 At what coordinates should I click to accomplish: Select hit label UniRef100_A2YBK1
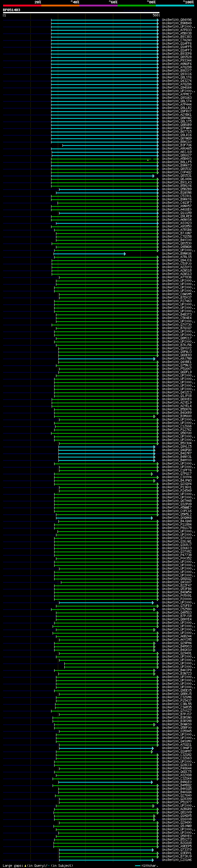[177, 115]
